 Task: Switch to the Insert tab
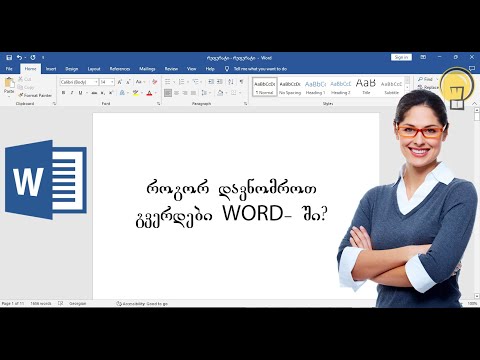tap(51, 69)
